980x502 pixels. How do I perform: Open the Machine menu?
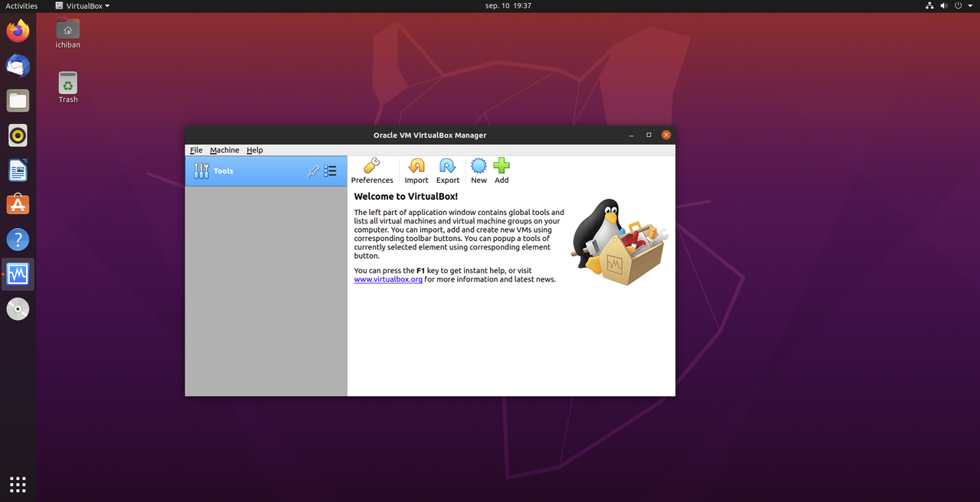224,150
